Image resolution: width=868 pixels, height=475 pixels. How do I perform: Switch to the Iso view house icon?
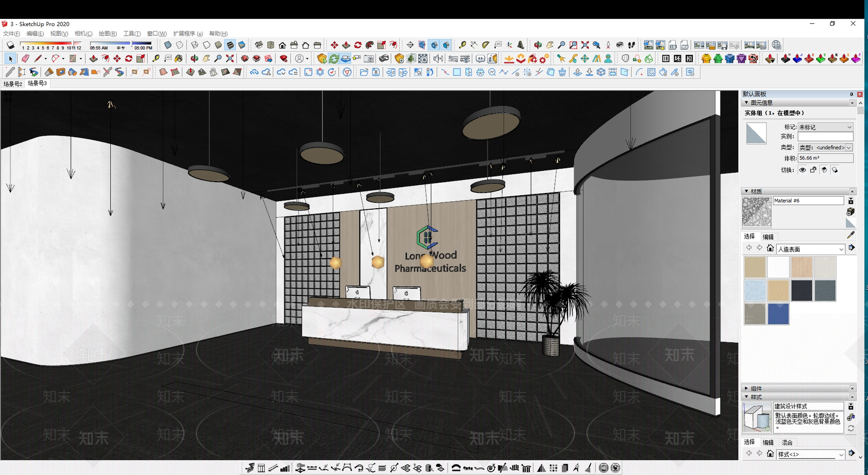pos(259,45)
